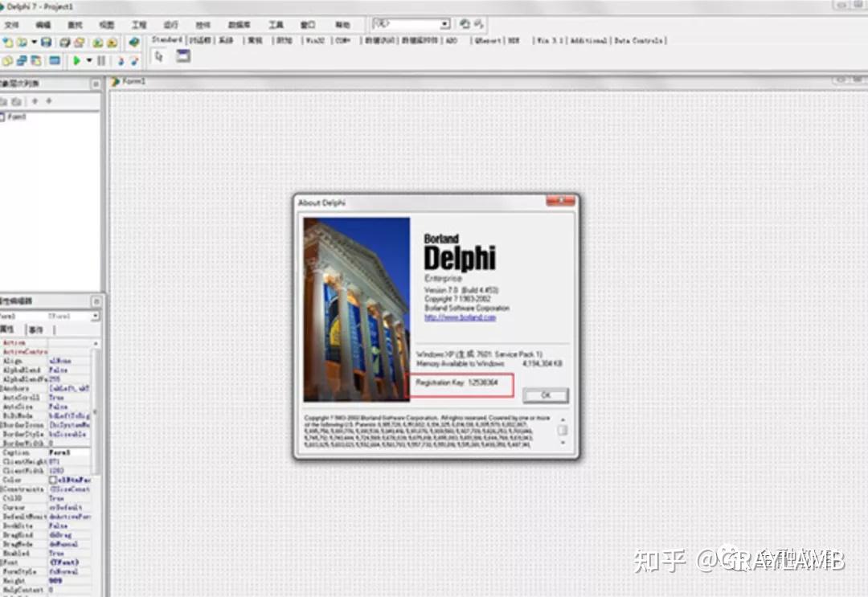Open the 工具 menu
The image size is (868, 597).
point(276,25)
